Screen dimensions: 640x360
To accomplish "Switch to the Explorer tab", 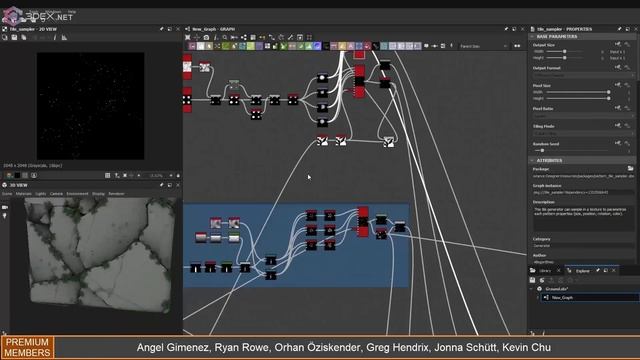I will point(582,271).
